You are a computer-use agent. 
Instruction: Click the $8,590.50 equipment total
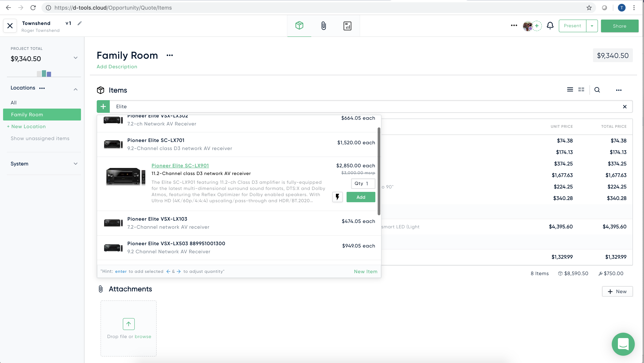[x=573, y=274]
